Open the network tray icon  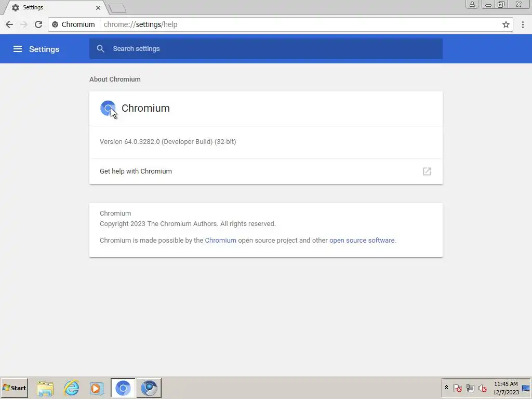pyautogui.click(x=470, y=388)
